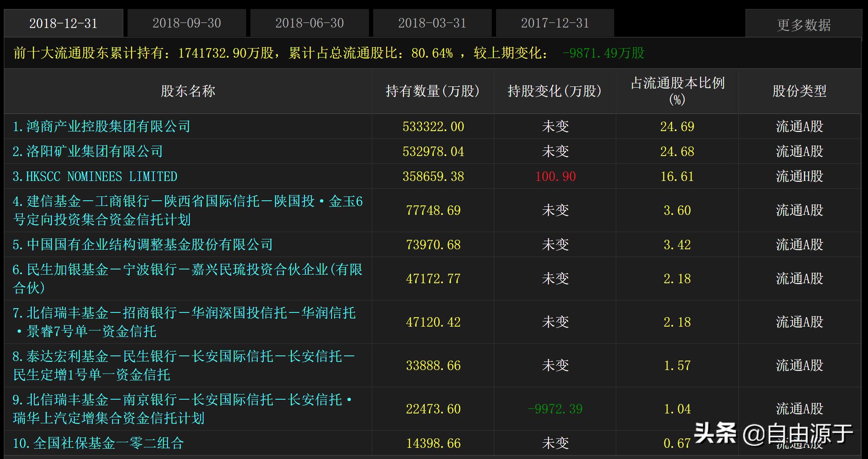The image size is (868, 459).
Task: Sort by 持有数量(万股) column
Action: [x=432, y=91]
